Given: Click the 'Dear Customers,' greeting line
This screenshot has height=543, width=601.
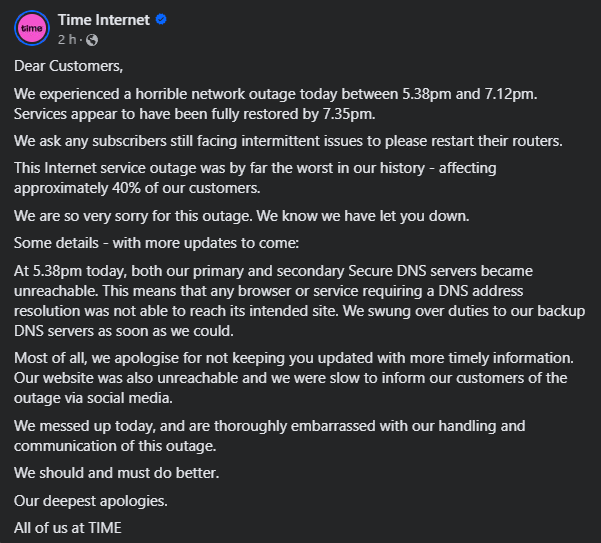Looking at the screenshot, I should click(69, 66).
